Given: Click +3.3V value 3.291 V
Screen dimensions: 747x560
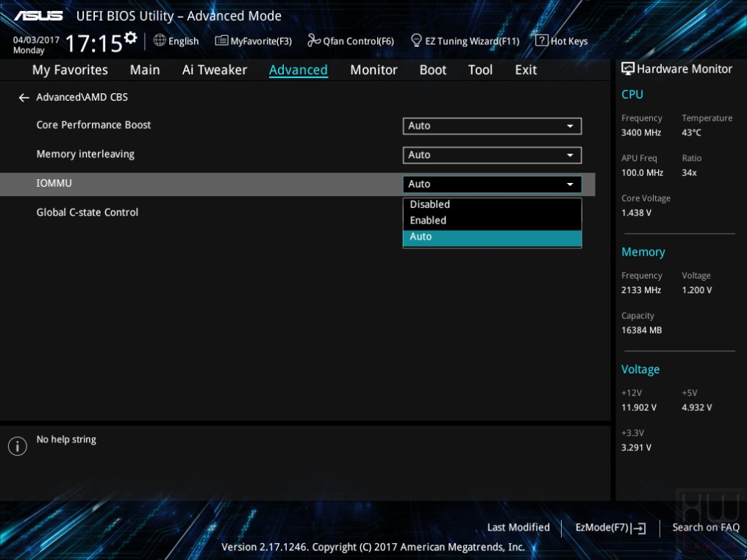Looking at the screenshot, I should [636, 448].
